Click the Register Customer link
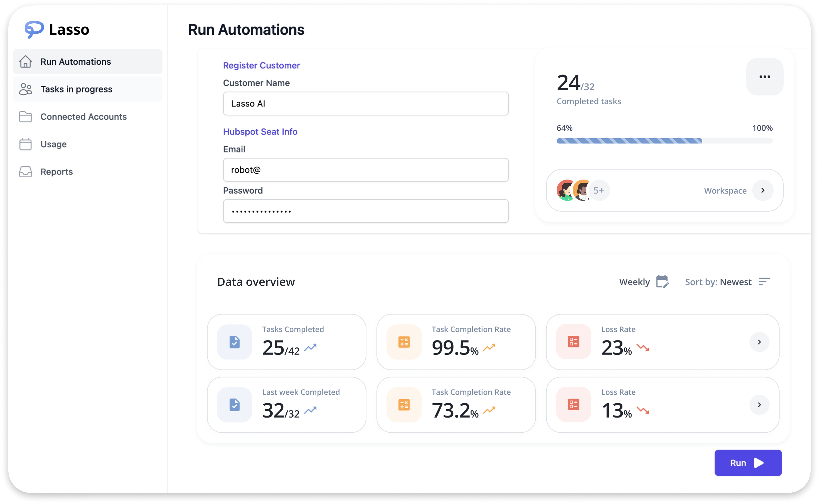 tap(261, 65)
